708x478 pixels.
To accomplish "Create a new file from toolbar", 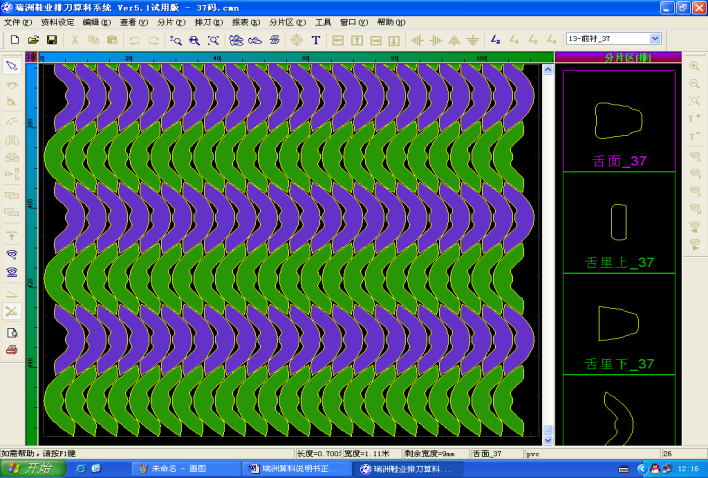I will 15,40.
